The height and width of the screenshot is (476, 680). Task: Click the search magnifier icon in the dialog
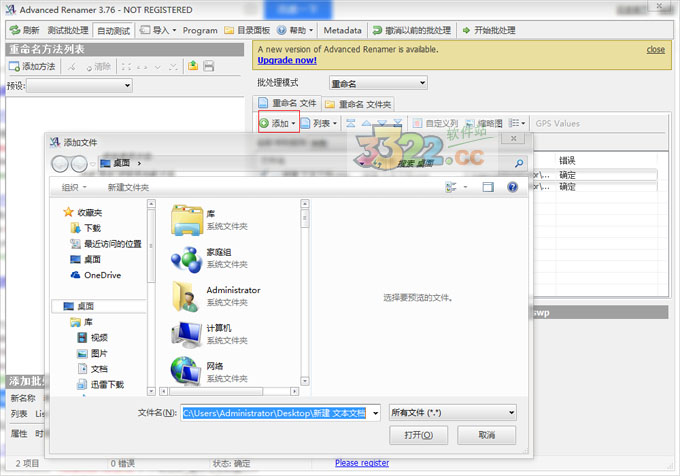(519, 163)
